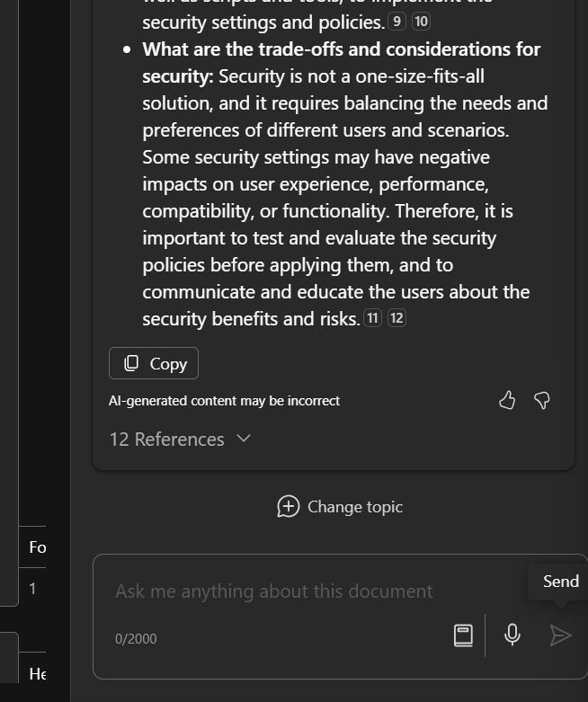Copy the AI response

[154, 363]
